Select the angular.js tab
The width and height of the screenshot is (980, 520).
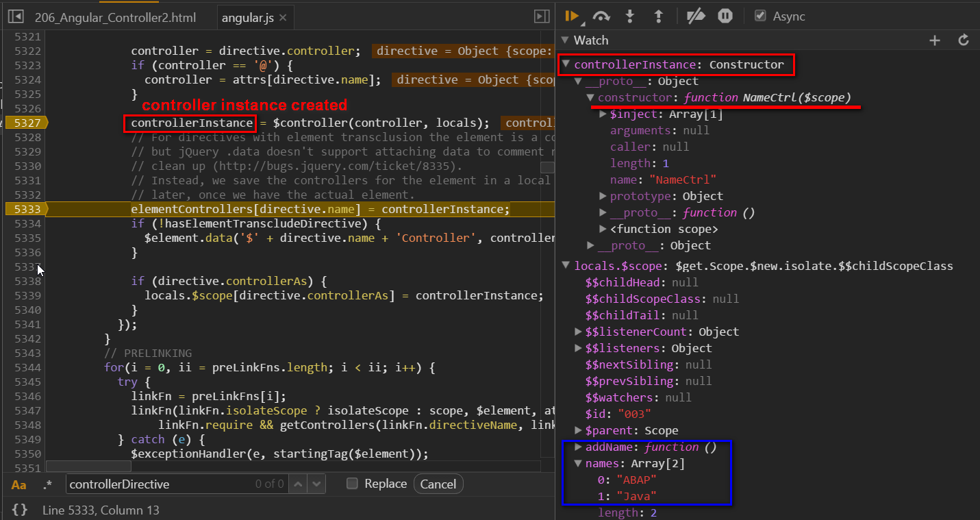pyautogui.click(x=247, y=18)
